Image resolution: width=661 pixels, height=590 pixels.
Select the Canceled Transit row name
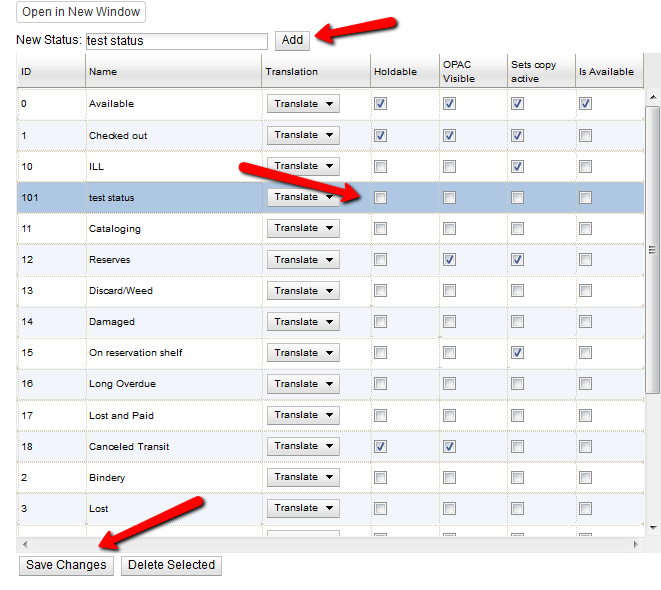(129, 447)
